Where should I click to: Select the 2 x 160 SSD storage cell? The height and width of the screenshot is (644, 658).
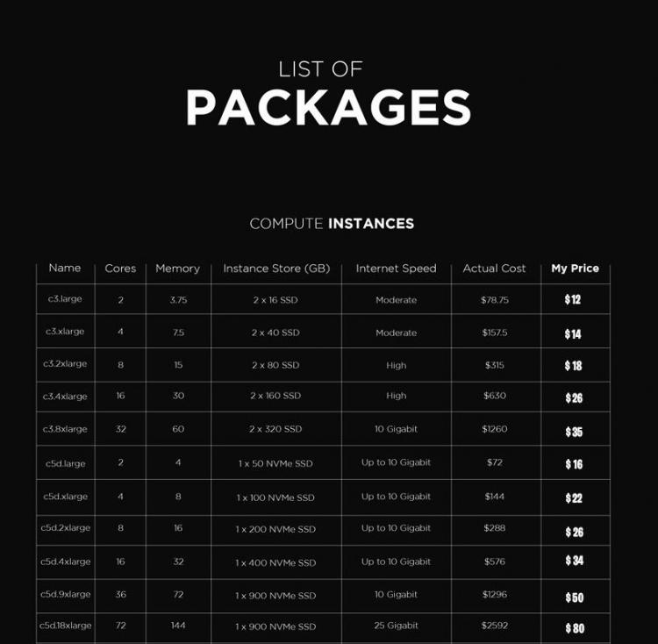[x=275, y=396]
